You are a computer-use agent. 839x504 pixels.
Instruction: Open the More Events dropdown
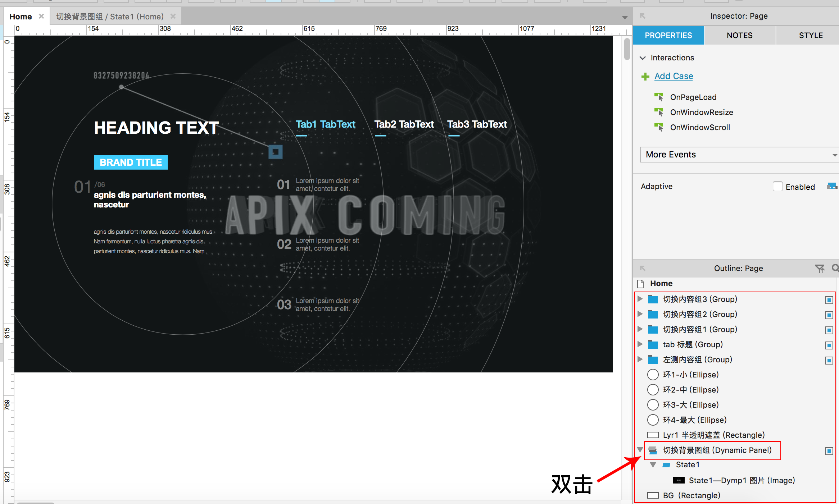click(x=739, y=155)
